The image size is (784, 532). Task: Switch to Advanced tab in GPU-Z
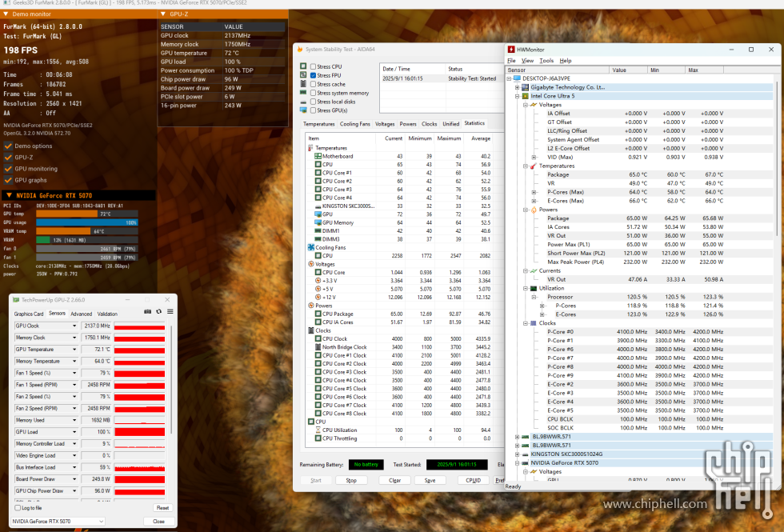tap(81, 314)
